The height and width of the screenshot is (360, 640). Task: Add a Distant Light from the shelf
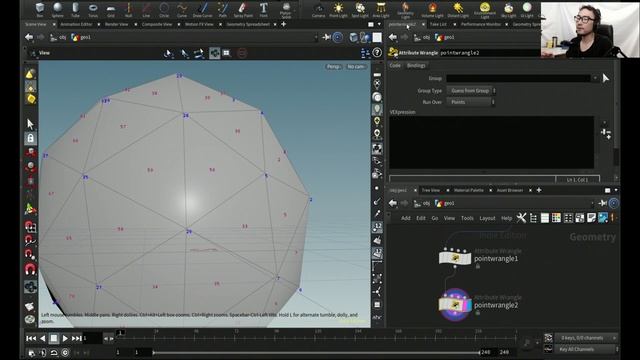pyautogui.click(x=458, y=9)
